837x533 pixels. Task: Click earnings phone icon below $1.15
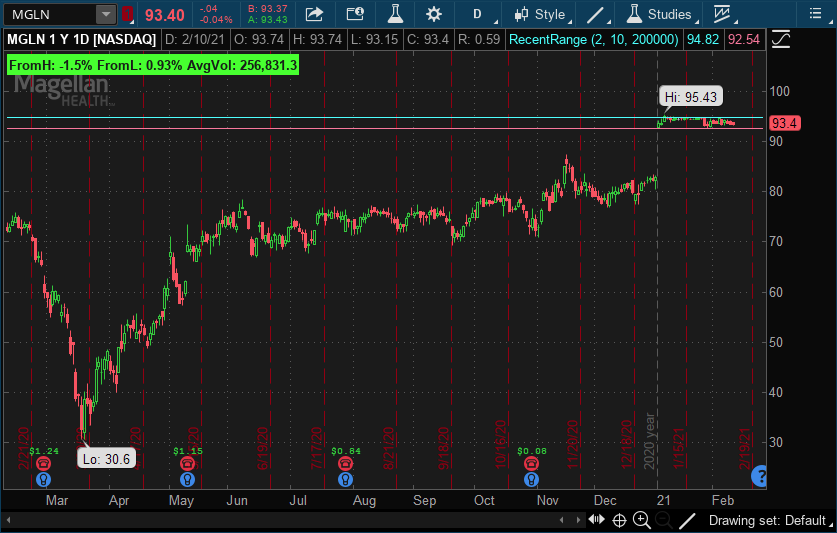pos(187,464)
